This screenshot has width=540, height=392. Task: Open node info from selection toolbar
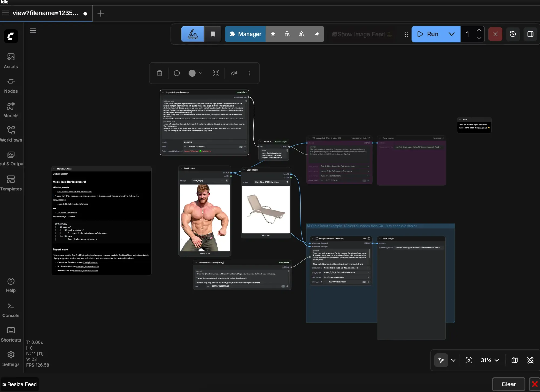(177, 73)
